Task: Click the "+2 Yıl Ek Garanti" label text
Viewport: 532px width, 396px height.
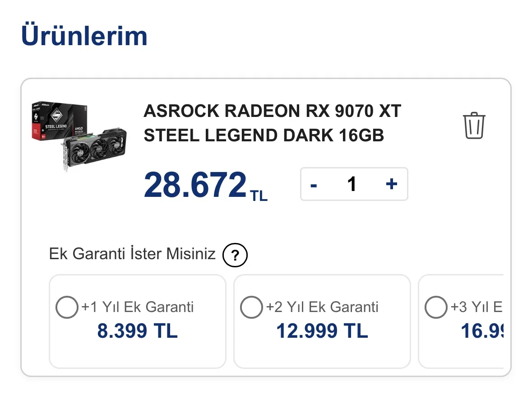Action: coord(322,307)
